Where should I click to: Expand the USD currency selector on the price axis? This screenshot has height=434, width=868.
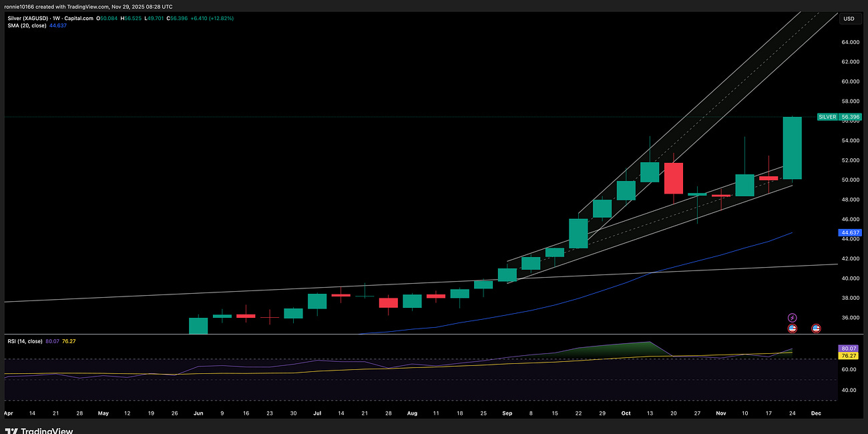(849, 19)
